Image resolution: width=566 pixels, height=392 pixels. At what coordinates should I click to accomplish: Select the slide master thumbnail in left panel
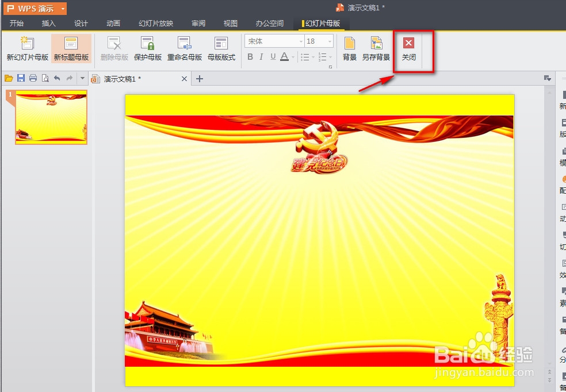tap(51, 117)
